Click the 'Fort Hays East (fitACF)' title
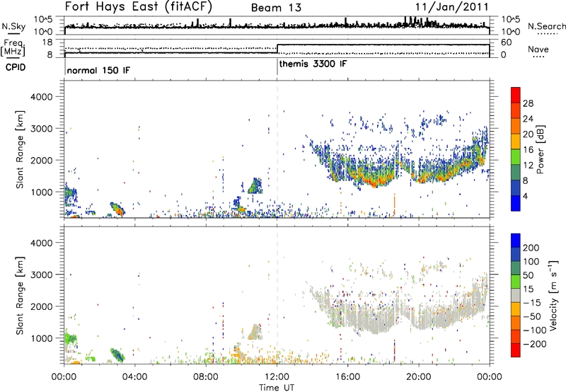566x392 pixels. point(138,6)
